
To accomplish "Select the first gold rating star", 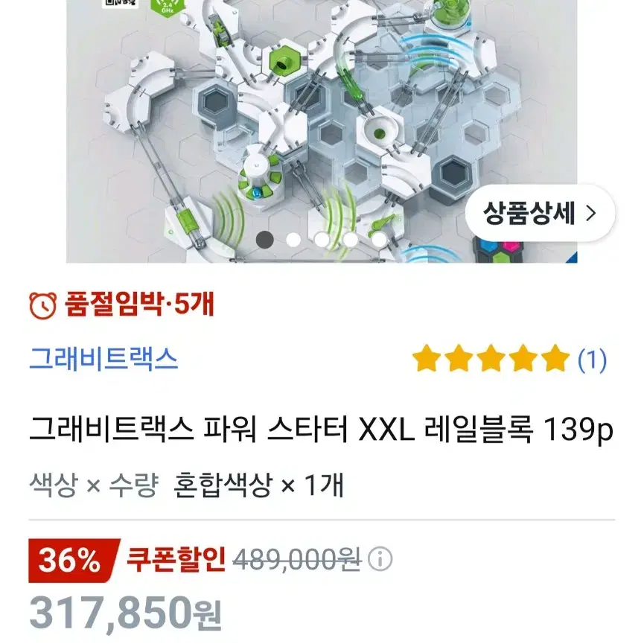I will click(x=427, y=358).
